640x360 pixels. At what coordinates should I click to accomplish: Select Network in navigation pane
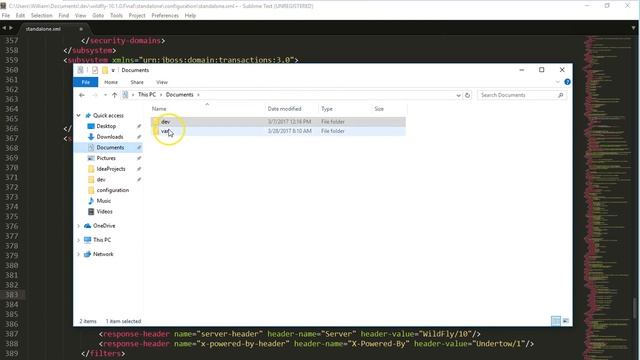click(x=103, y=254)
